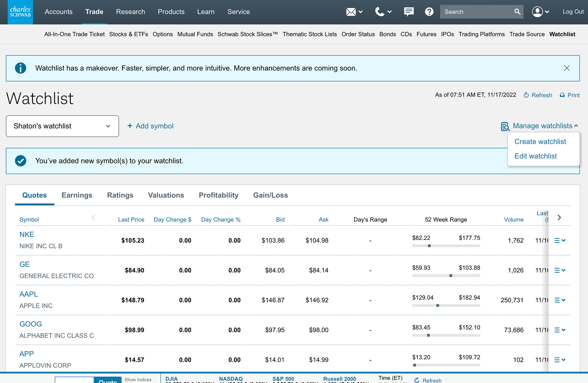588x383 pixels.
Task: Open Thematic Stock Lists
Action: [310, 34]
